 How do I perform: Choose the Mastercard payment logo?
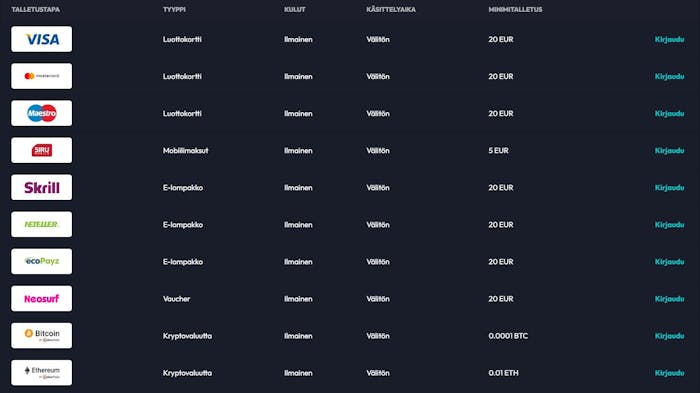[42, 76]
